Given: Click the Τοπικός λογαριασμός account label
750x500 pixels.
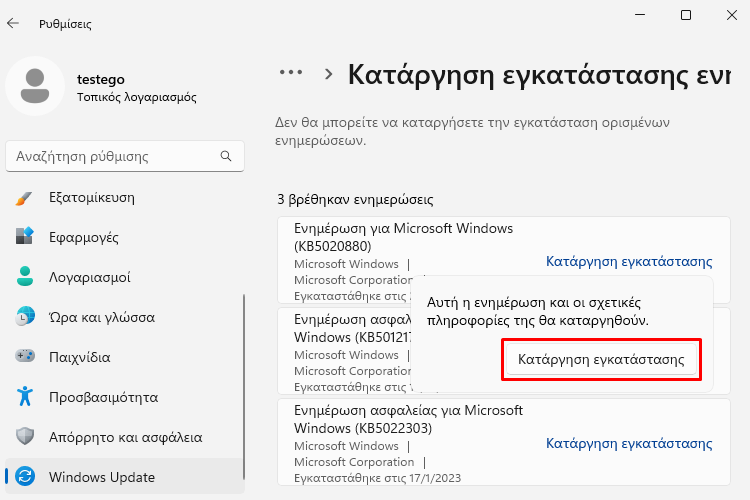Looking at the screenshot, I should point(137,97).
